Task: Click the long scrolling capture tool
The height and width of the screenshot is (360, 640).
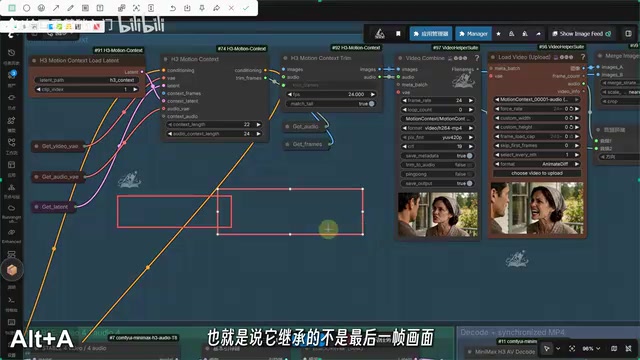Action: pyautogui.click(x=151, y=8)
